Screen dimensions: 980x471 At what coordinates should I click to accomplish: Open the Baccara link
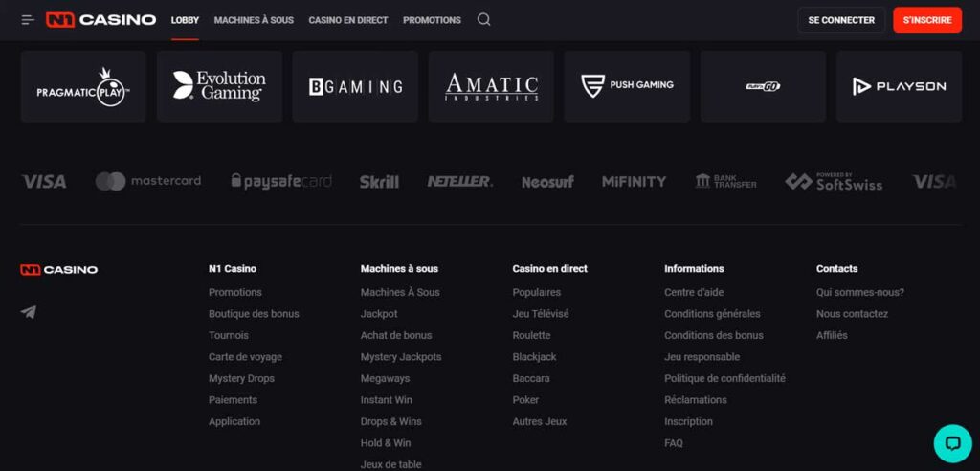pyautogui.click(x=531, y=378)
